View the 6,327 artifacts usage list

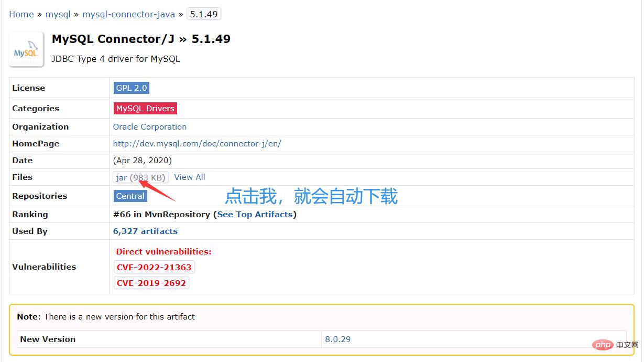145,231
